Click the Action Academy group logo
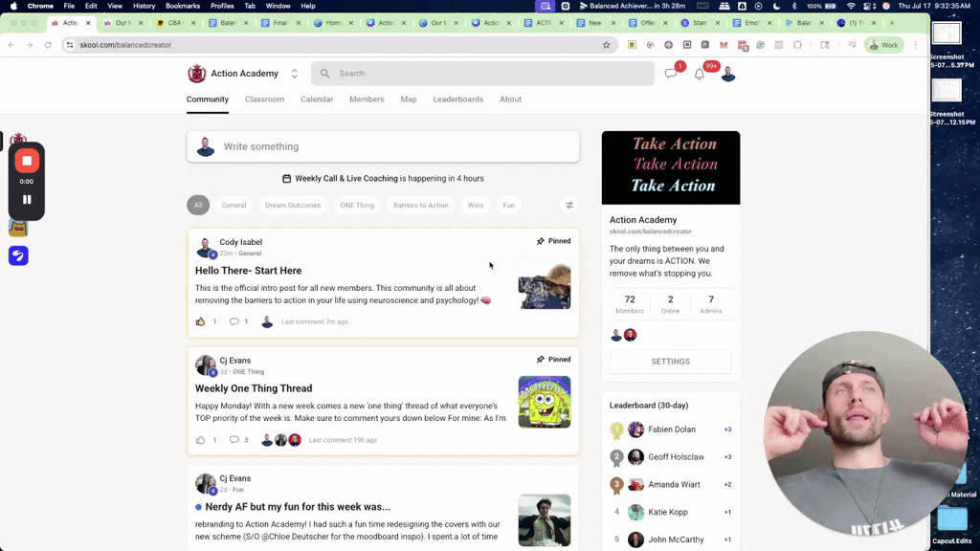Image resolution: width=980 pixels, height=551 pixels. [197, 74]
